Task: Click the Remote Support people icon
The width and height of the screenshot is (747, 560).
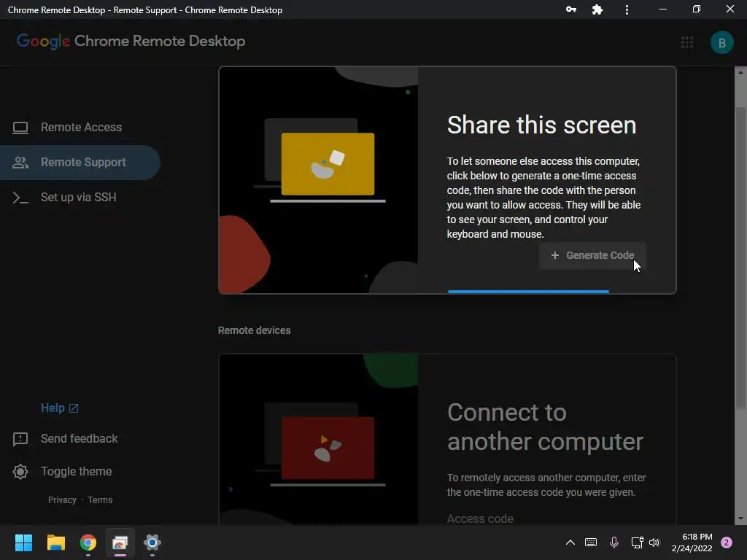Action: pyautogui.click(x=20, y=163)
